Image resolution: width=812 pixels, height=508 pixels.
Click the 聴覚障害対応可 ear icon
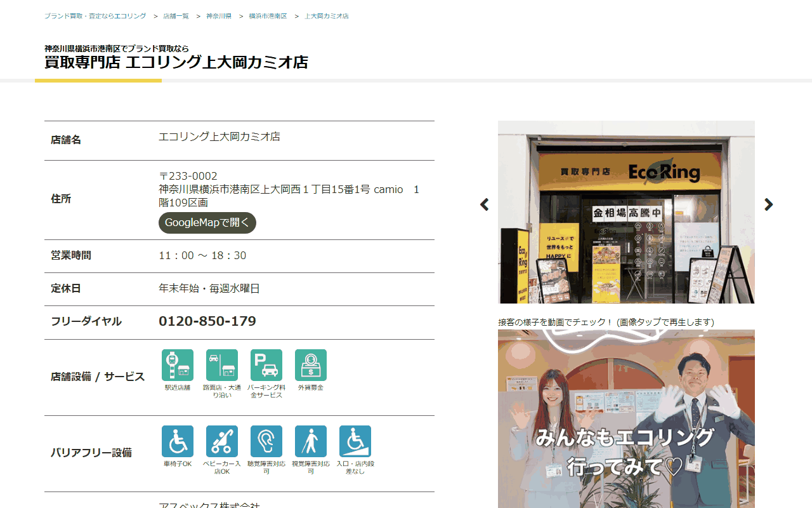(266, 441)
